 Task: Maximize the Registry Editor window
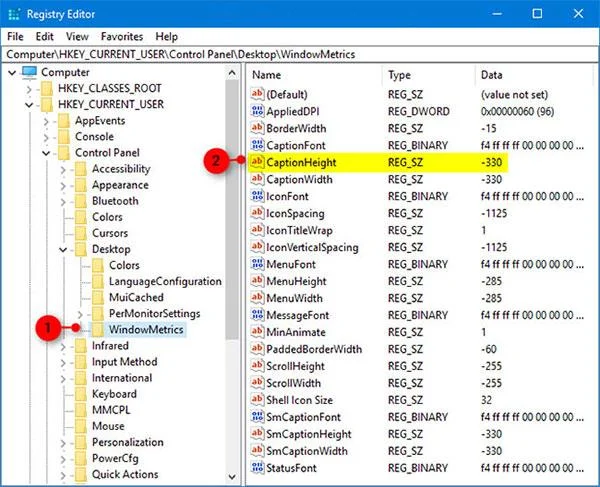pos(537,14)
